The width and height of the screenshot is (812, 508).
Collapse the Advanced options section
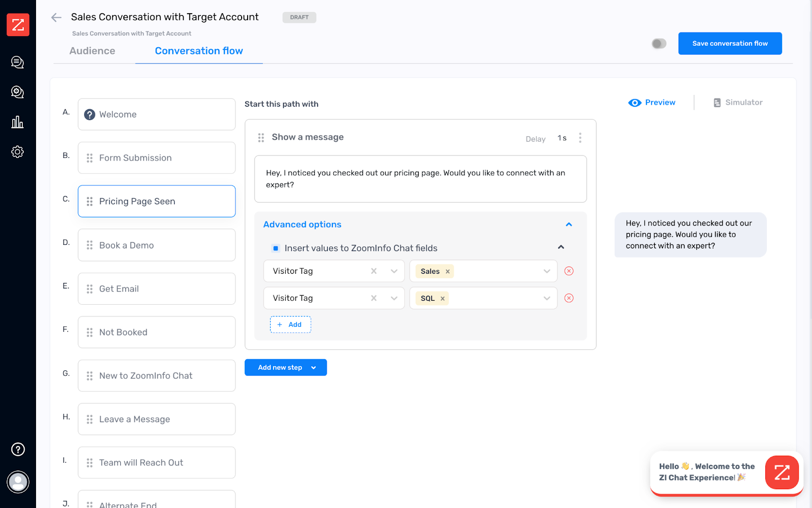[x=568, y=224]
